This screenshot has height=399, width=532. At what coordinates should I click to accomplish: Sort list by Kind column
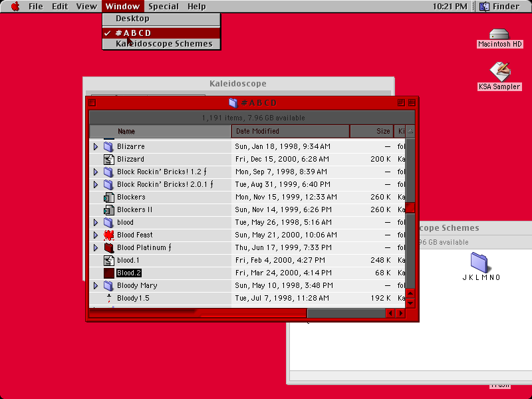pyautogui.click(x=400, y=131)
